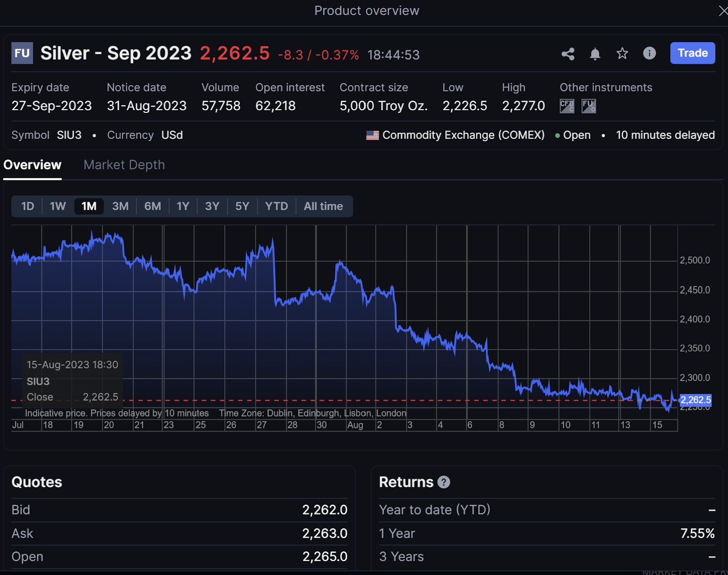Image resolution: width=728 pixels, height=575 pixels.
Task: Click the Volume value 57,758
Action: 221,106
